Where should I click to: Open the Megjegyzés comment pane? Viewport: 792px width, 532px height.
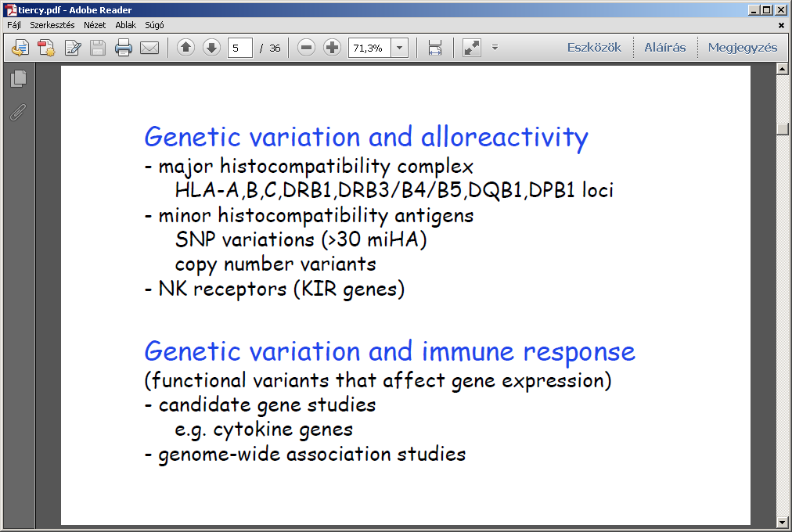[743, 48]
